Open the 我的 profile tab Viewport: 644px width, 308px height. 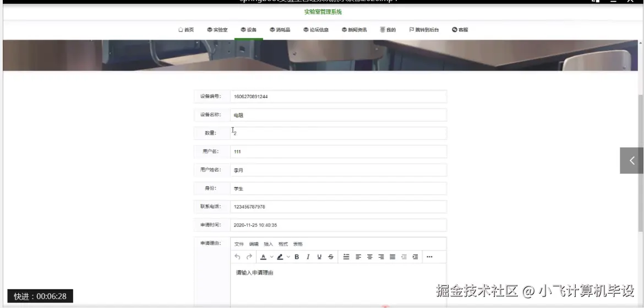(388, 30)
